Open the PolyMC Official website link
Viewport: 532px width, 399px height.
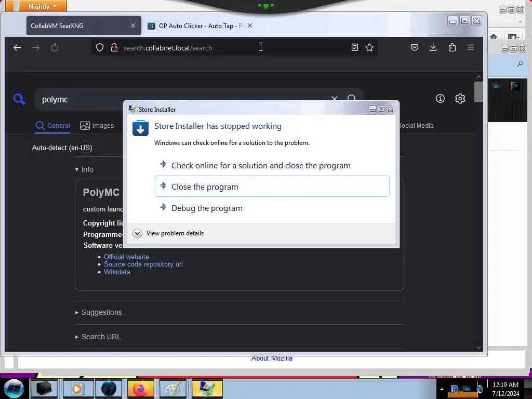(x=126, y=257)
